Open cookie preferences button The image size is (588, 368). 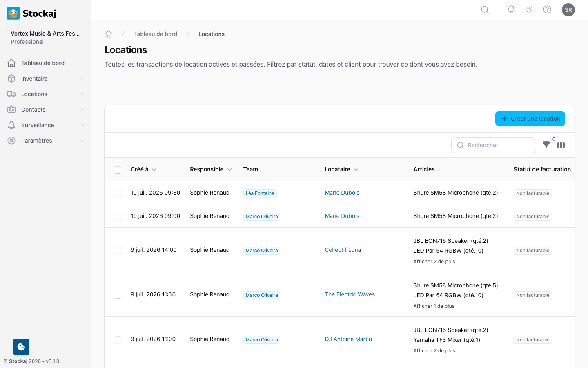coord(21,347)
